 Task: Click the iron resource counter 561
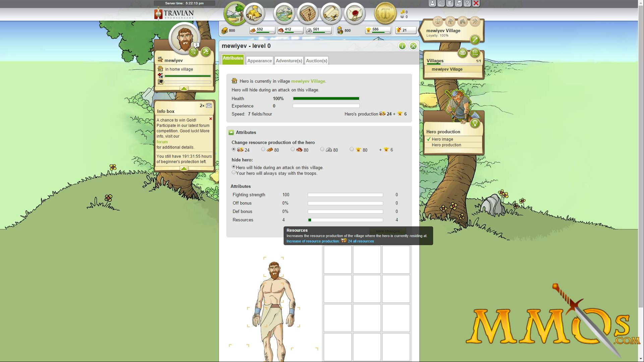318,30
